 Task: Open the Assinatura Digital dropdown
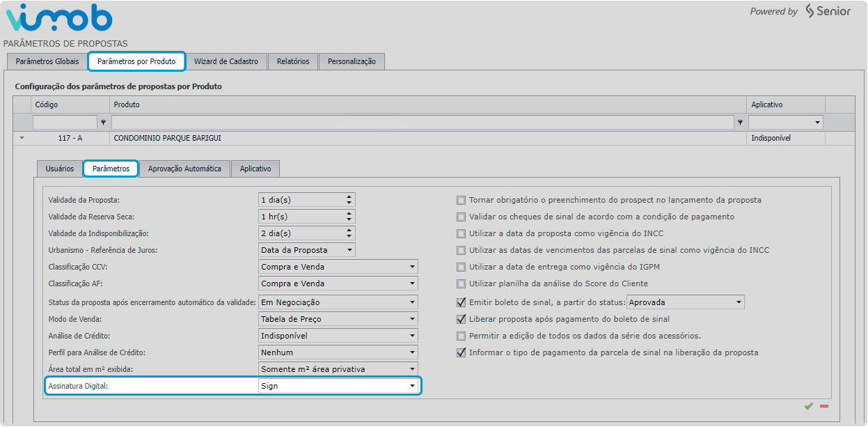[x=412, y=386]
